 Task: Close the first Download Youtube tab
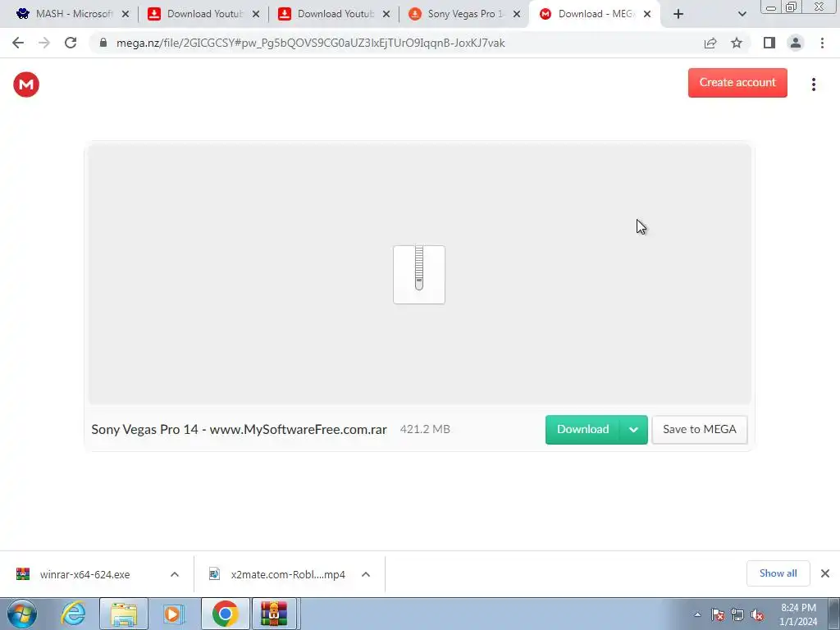tap(256, 15)
